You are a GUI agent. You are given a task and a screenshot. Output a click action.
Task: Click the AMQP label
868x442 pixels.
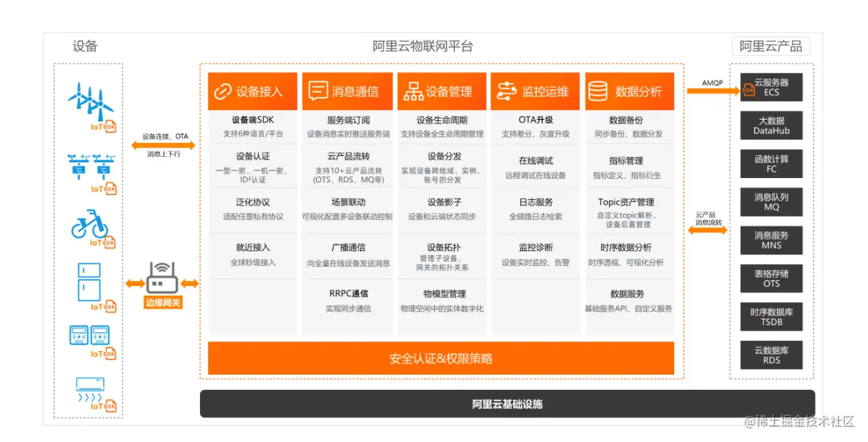pos(712,83)
